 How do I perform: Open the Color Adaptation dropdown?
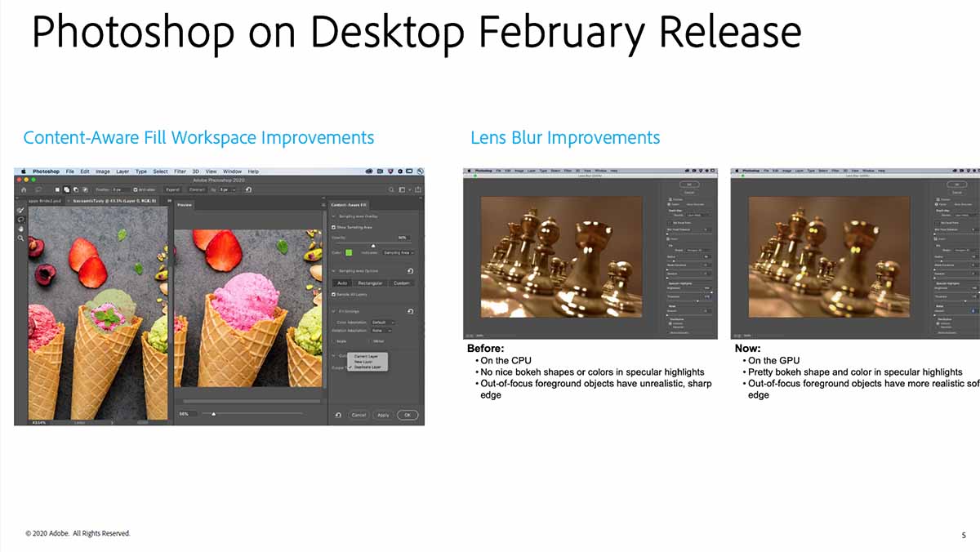(383, 323)
